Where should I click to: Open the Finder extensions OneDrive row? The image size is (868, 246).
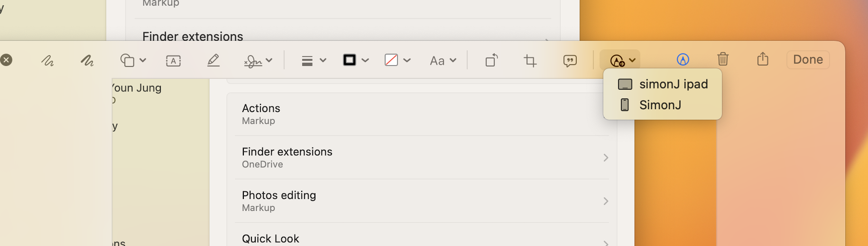tap(422, 158)
